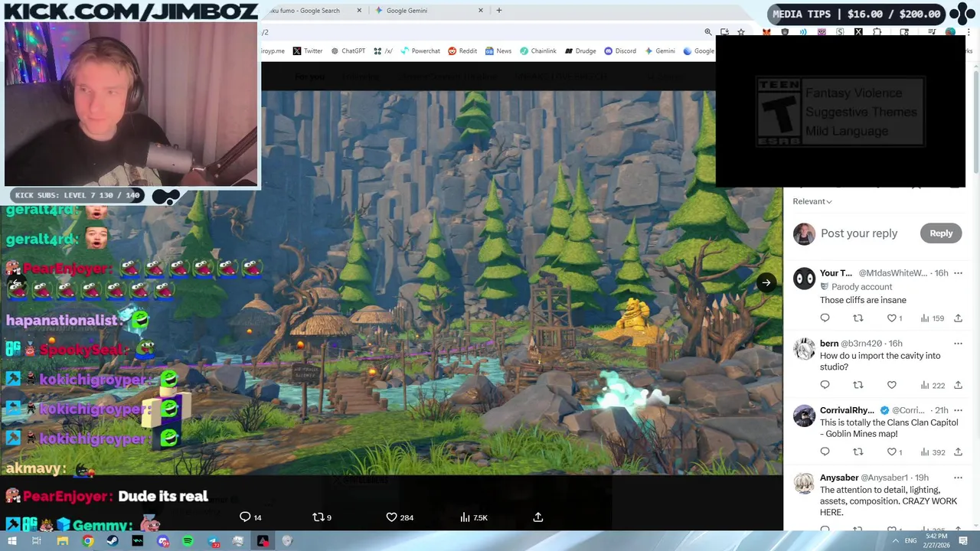The height and width of the screenshot is (551, 980).
Task: Open the /x/ bookmark
Action: (383, 51)
